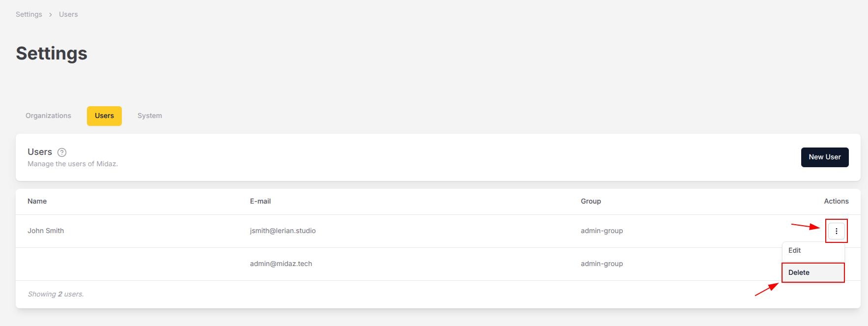
Task: Click the New User button
Action: coord(825,157)
